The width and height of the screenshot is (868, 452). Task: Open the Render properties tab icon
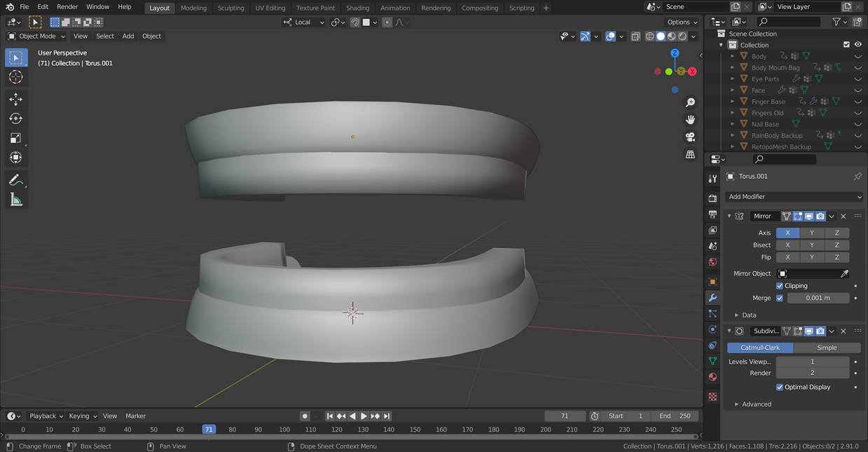point(712,198)
